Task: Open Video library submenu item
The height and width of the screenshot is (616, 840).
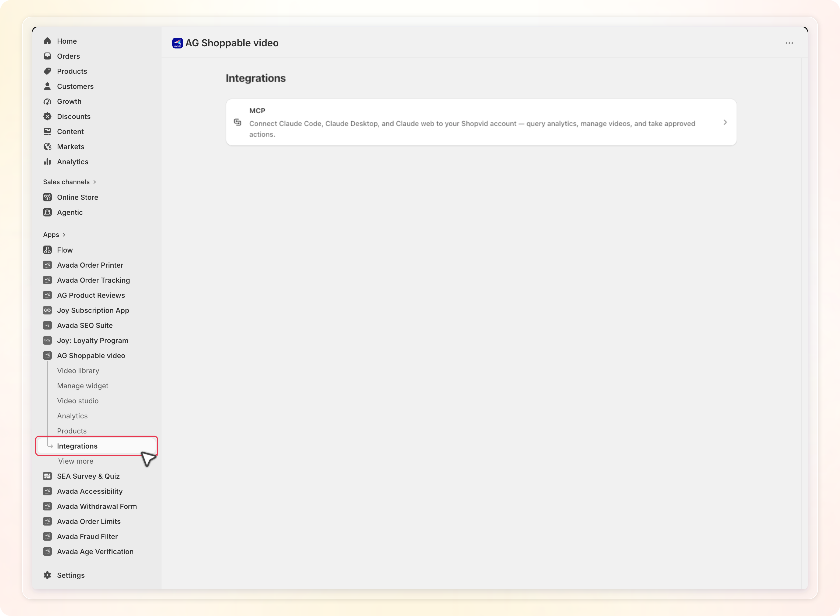Action: tap(78, 371)
